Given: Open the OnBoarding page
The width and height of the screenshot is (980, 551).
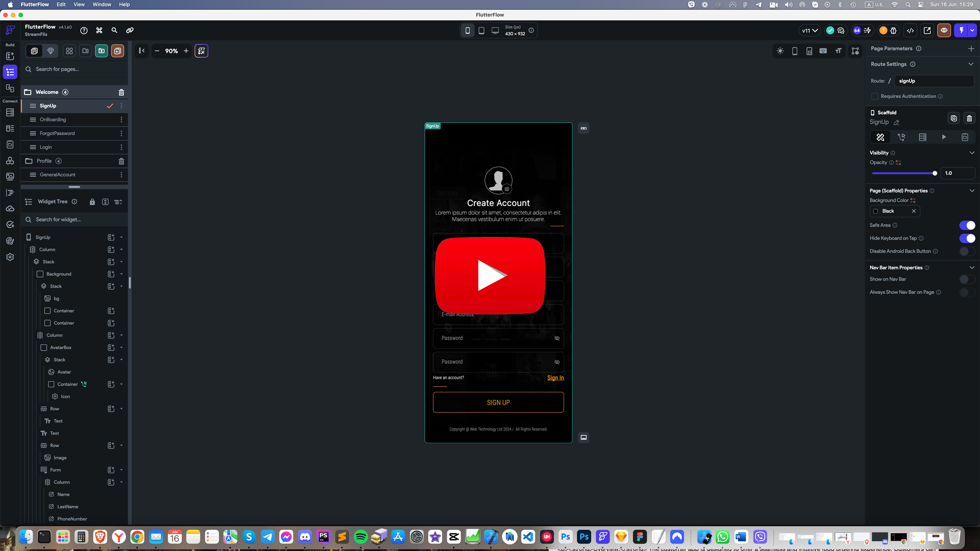Looking at the screenshot, I should [x=53, y=120].
